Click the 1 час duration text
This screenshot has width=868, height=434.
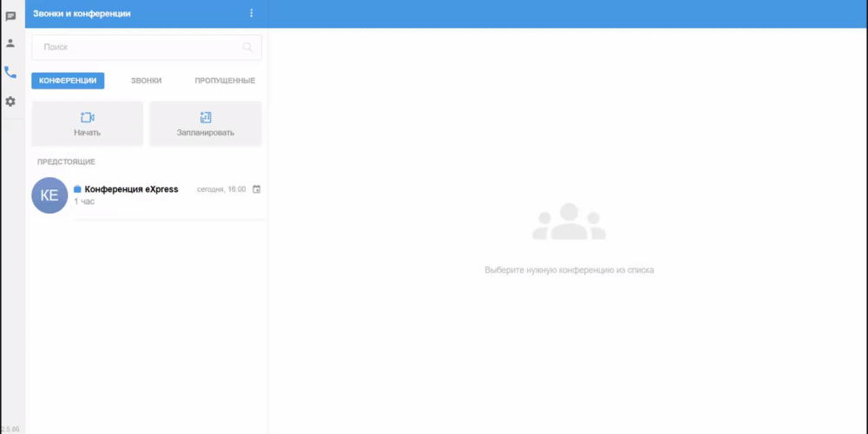pyautogui.click(x=84, y=201)
